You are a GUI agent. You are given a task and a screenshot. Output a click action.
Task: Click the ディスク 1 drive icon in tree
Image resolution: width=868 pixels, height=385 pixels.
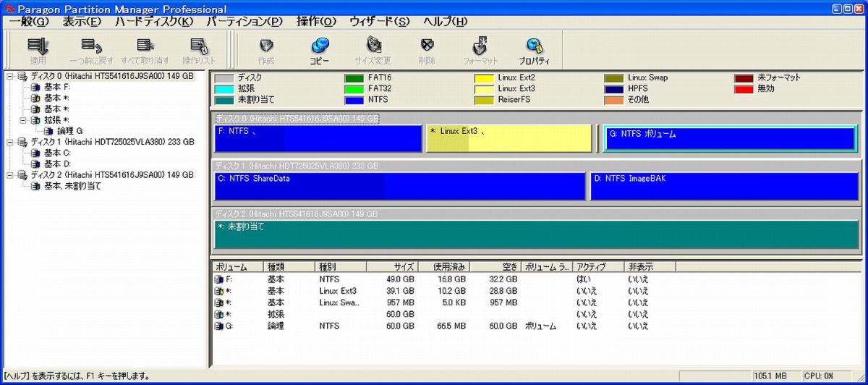click(22, 142)
